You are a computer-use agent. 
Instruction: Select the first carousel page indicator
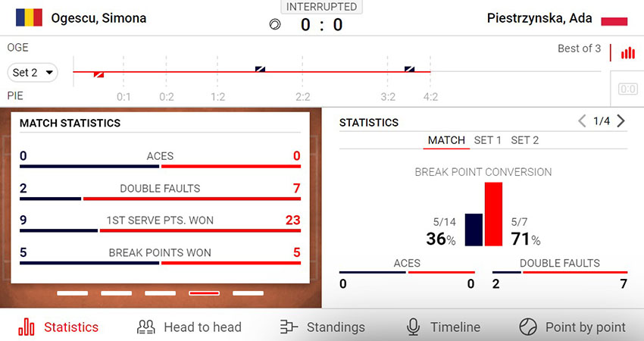click(x=72, y=293)
